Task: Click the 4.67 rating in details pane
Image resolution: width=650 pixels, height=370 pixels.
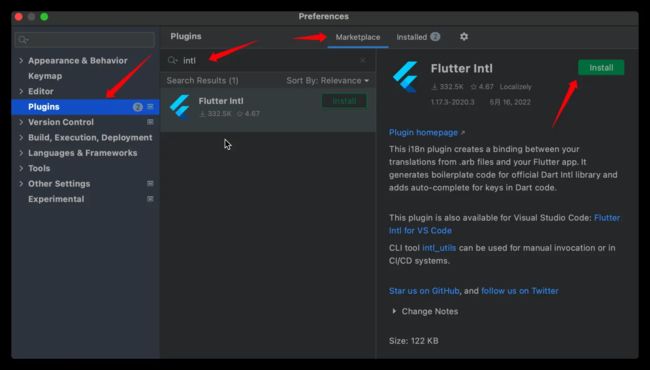Action: pyautogui.click(x=482, y=87)
